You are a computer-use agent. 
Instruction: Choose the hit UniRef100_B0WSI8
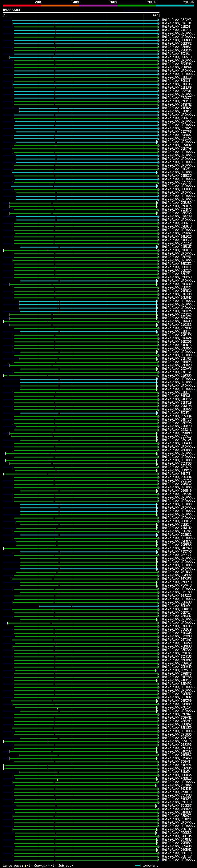click(177, 57)
